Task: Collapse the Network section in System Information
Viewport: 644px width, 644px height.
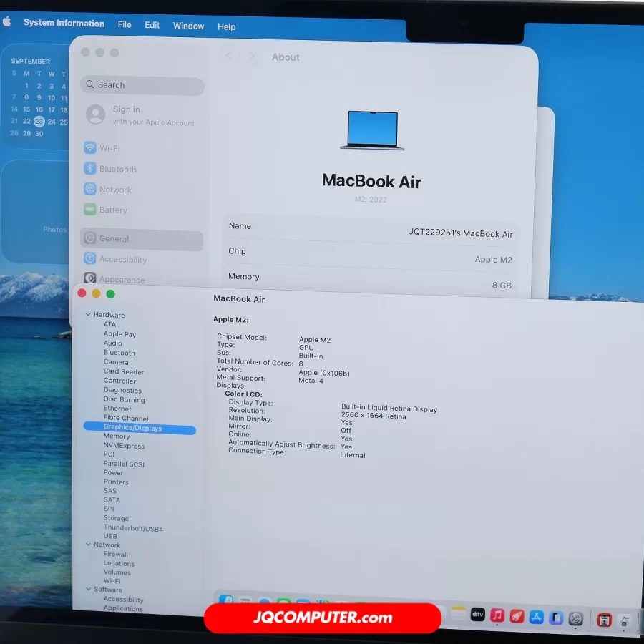Action: (x=88, y=545)
